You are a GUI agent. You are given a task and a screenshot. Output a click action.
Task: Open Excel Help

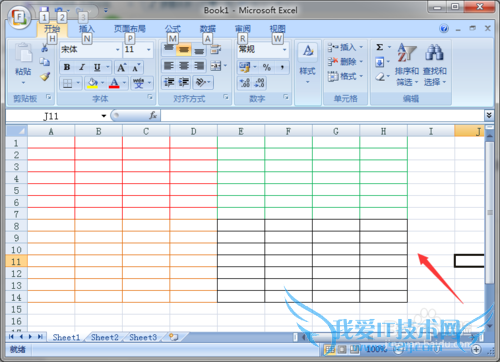(444, 29)
